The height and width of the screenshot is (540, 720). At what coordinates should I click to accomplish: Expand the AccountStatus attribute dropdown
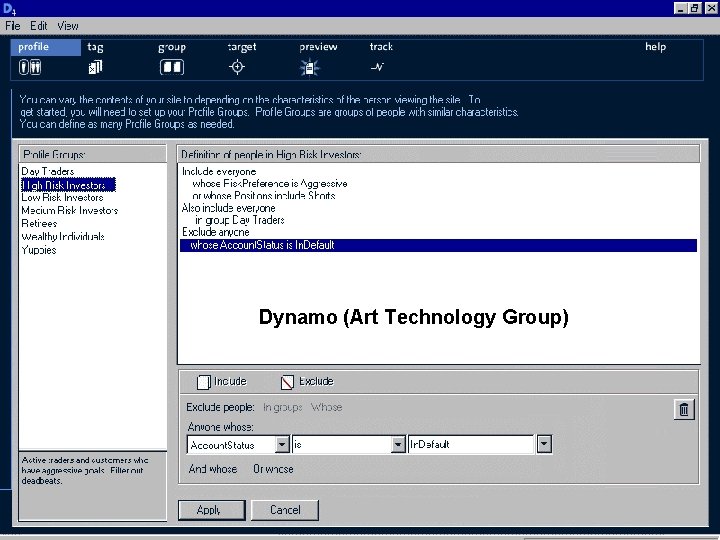(x=282, y=444)
